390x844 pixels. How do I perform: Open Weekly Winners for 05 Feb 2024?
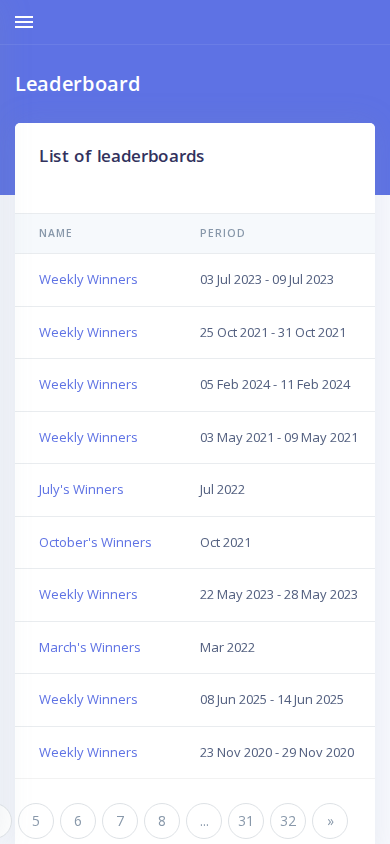pos(88,384)
